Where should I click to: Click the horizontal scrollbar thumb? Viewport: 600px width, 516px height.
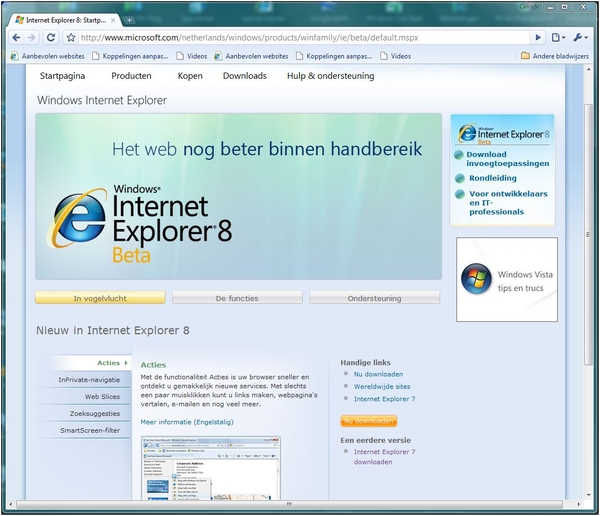coord(289,504)
